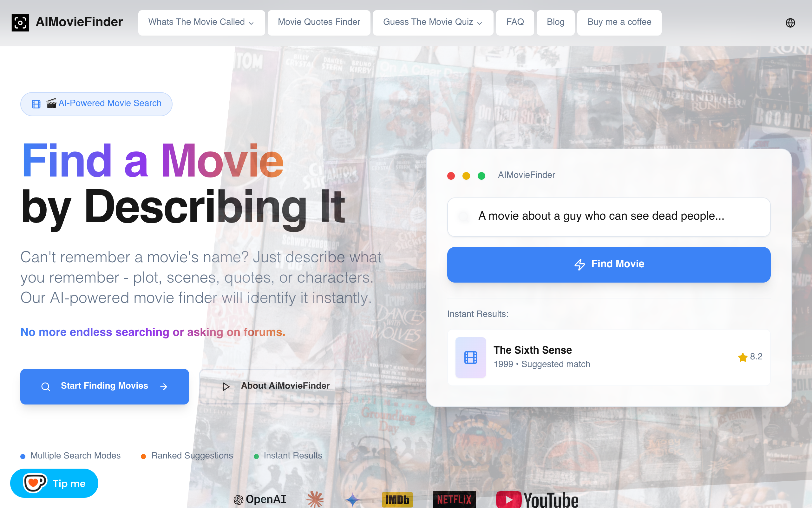Click the Tip me button
The image size is (812, 508).
point(54,483)
